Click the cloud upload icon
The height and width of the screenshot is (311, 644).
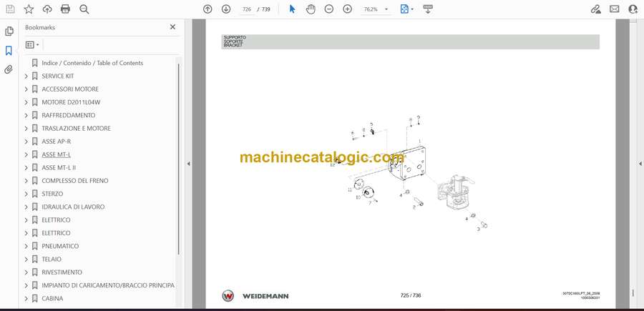tap(47, 9)
